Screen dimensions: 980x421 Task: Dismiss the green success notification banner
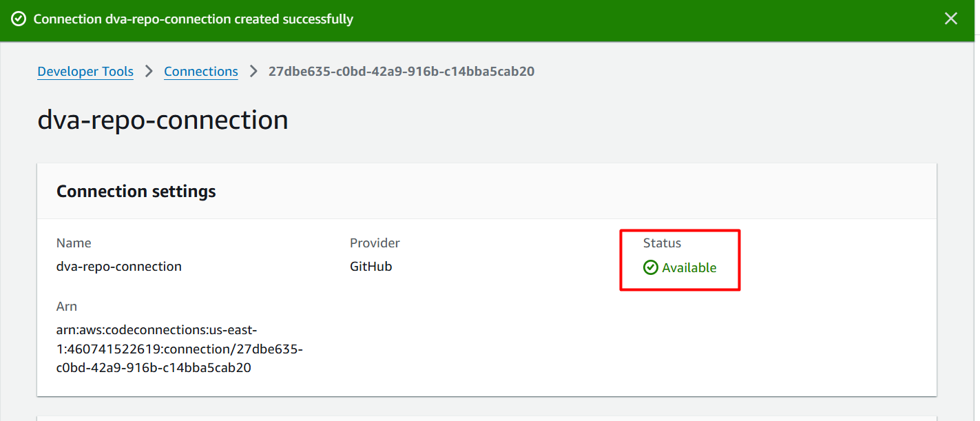point(950,19)
